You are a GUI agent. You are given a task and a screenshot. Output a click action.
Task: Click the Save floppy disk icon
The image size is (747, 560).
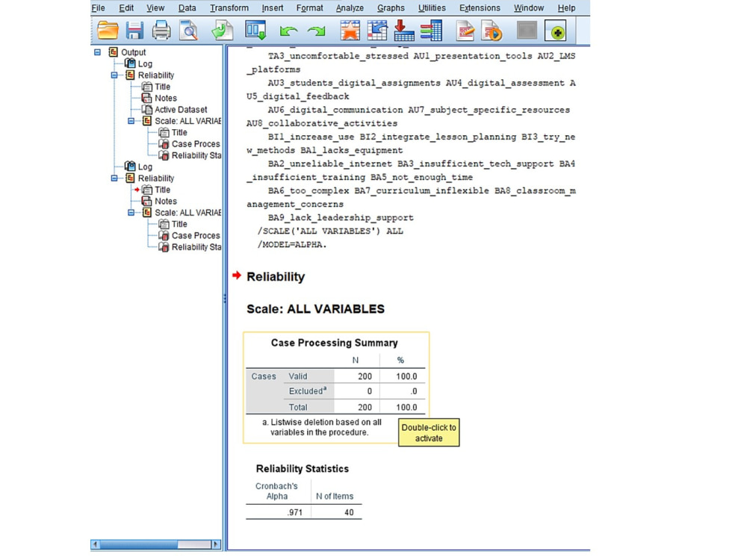pyautogui.click(x=134, y=31)
